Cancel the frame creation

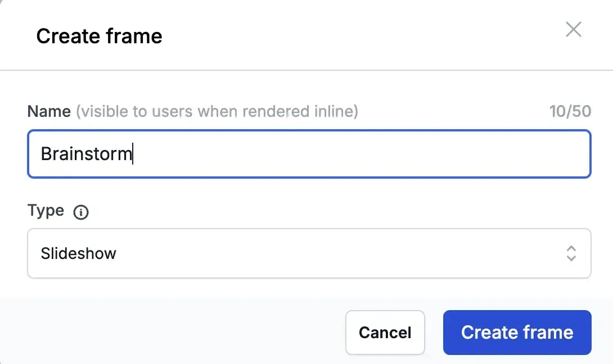385,333
